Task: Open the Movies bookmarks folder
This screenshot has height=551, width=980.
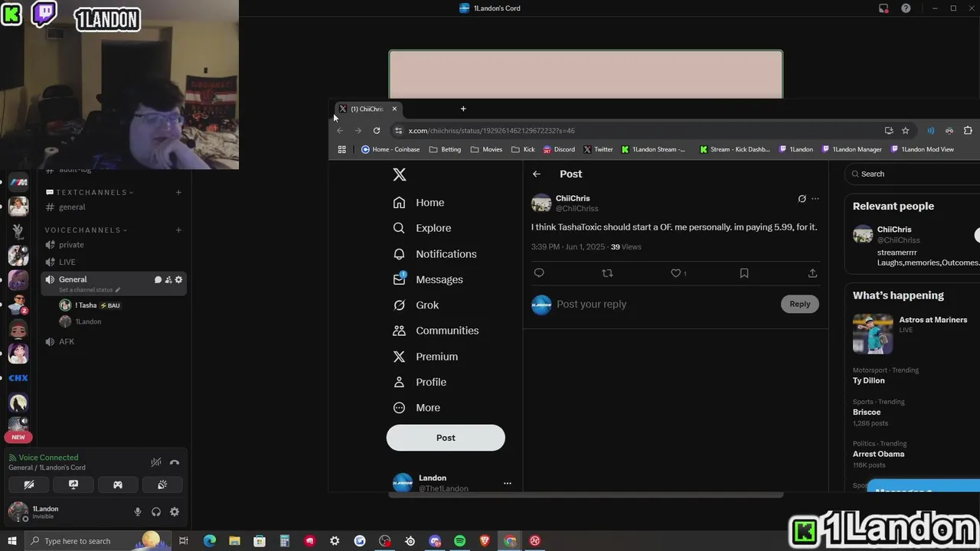Action: point(486,149)
